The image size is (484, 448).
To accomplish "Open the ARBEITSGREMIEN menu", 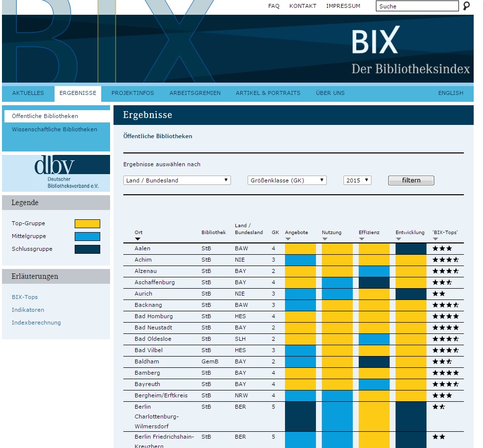I will [x=195, y=93].
